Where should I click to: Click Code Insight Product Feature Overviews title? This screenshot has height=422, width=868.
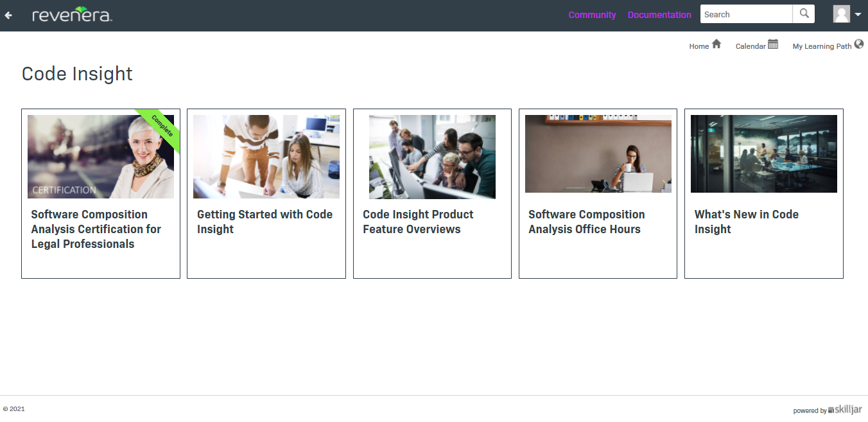[x=418, y=222]
